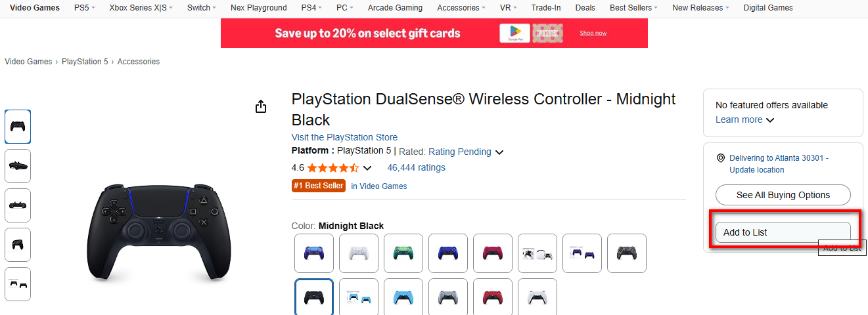
Task: Select the first product image thumbnail
Action: (x=18, y=127)
